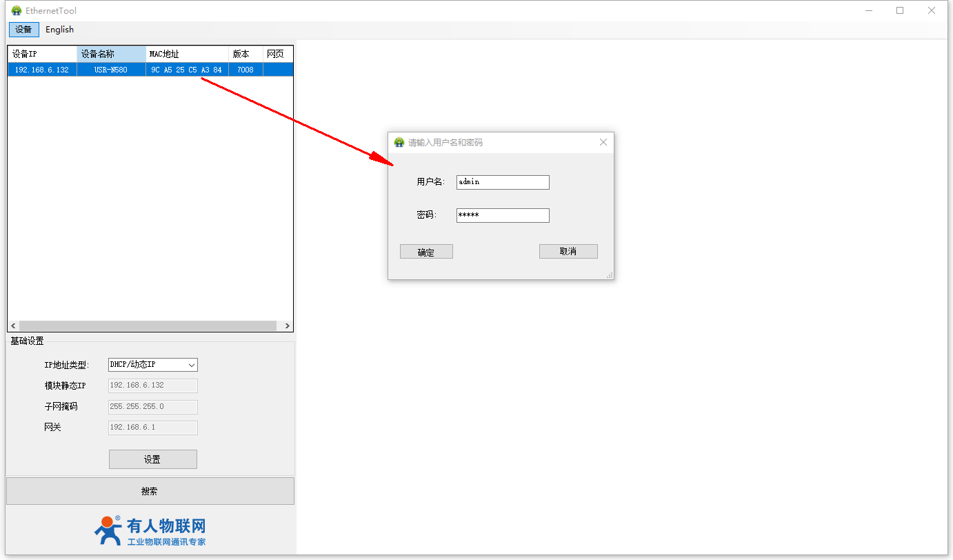953x560 pixels.
Task: Click the 设备名称 column header
Action: [x=111, y=54]
